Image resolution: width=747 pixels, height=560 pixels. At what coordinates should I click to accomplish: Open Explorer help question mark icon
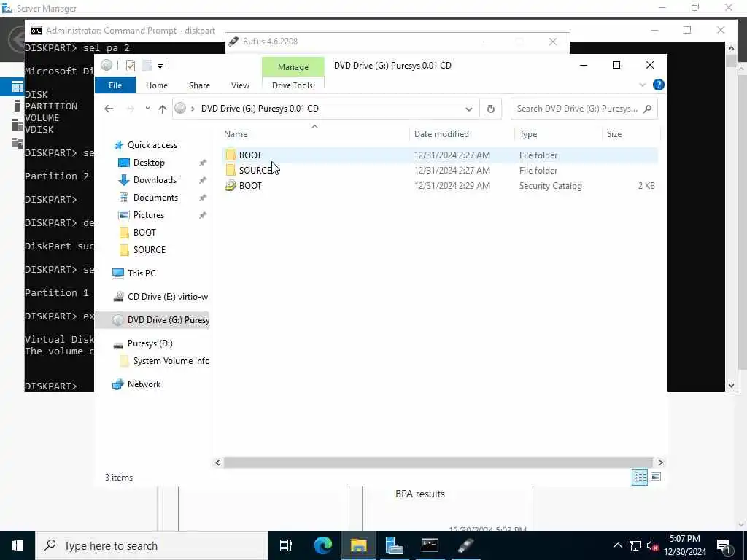coord(659,85)
